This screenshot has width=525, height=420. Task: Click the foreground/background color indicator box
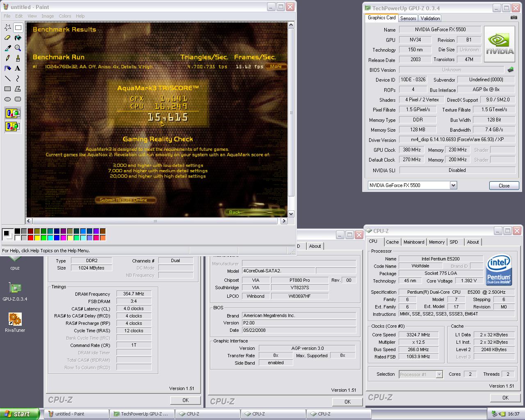(x=7, y=234)
